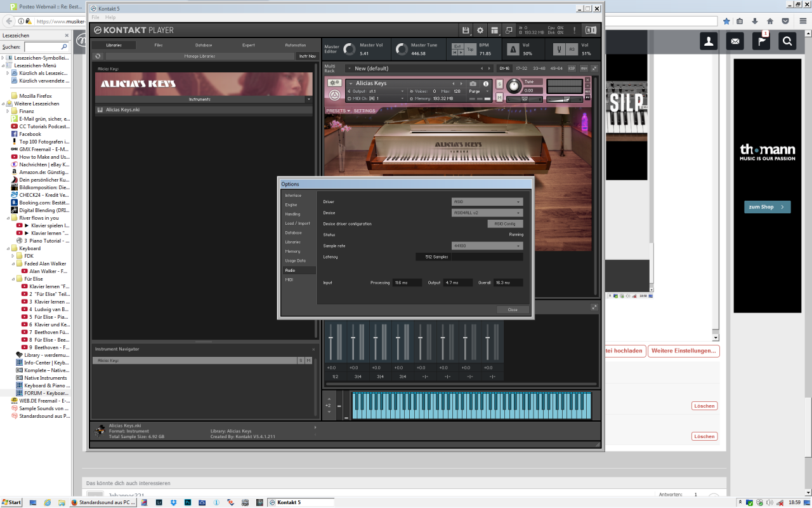Close the Options dialog via Close button
Image resolution: width=812 pixels, height=508 pixels.
(513, 309)
